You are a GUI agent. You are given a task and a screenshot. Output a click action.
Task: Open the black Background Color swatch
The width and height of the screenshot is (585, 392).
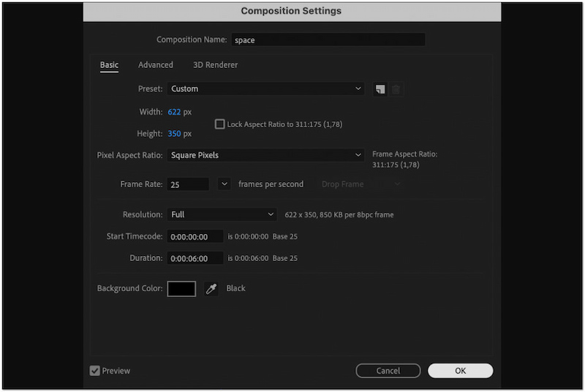click(x=181, y=289)
